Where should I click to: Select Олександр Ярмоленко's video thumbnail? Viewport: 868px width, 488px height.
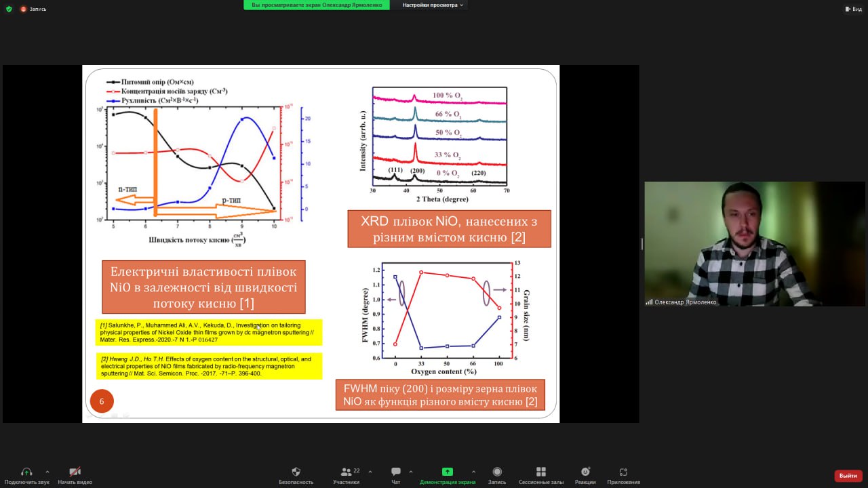pos(755,244)
